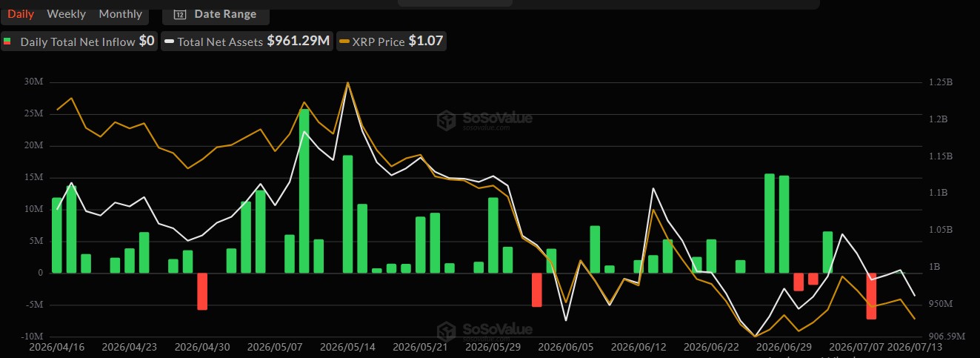The image size is (980, 358).
Task: Click the 906.59M right axis label
Action: click(947, 336)
